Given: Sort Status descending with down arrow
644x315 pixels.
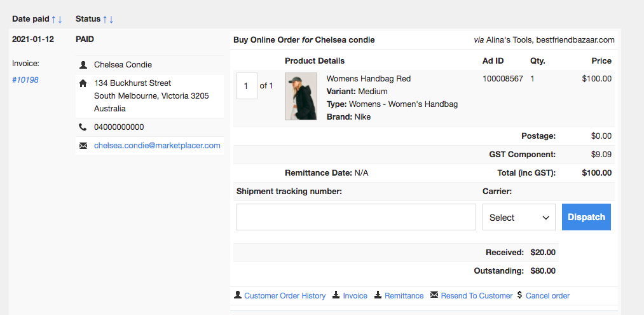Looking at the screenshot, I should (x=111, y=19).
